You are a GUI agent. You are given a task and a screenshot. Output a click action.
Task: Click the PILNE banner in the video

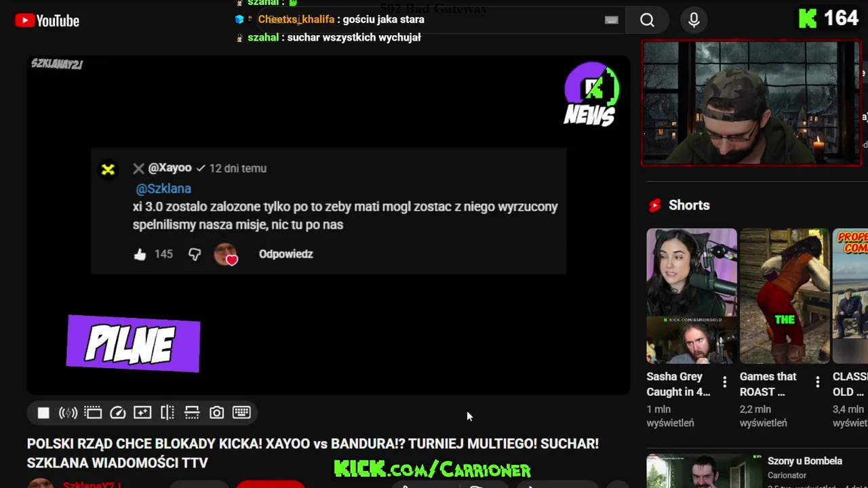(133, 344)
